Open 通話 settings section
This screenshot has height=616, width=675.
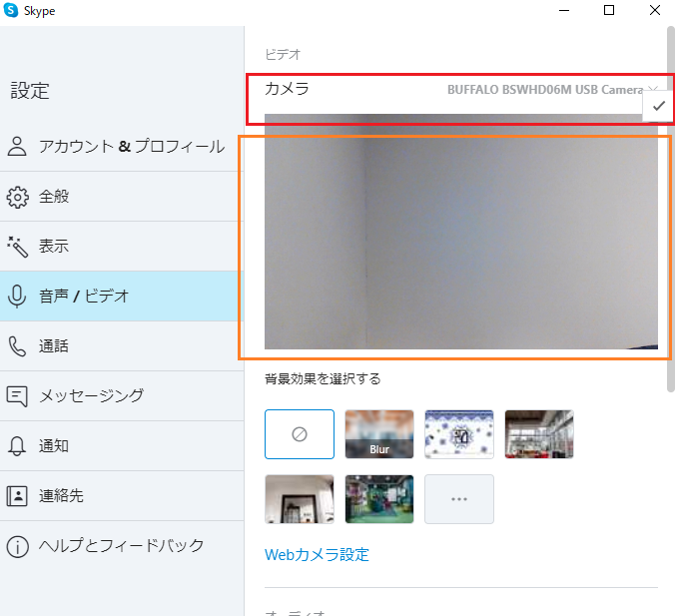[x=122, y=346]
